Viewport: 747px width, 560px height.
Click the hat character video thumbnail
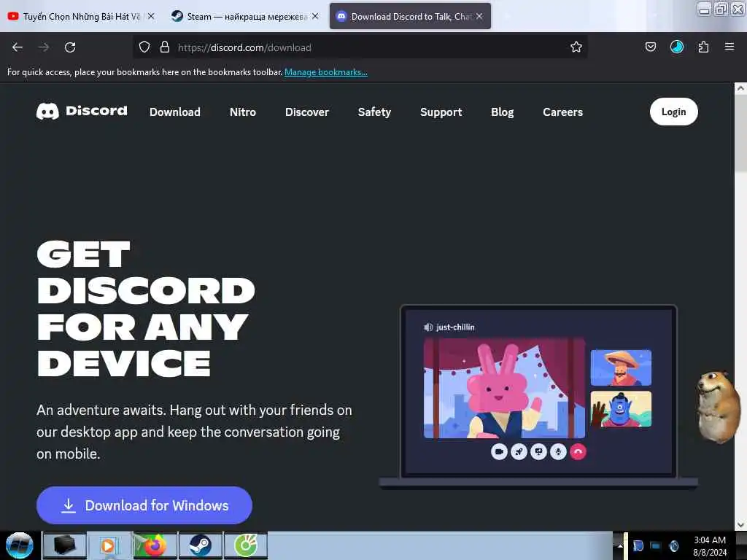click(x=621, y=367)
